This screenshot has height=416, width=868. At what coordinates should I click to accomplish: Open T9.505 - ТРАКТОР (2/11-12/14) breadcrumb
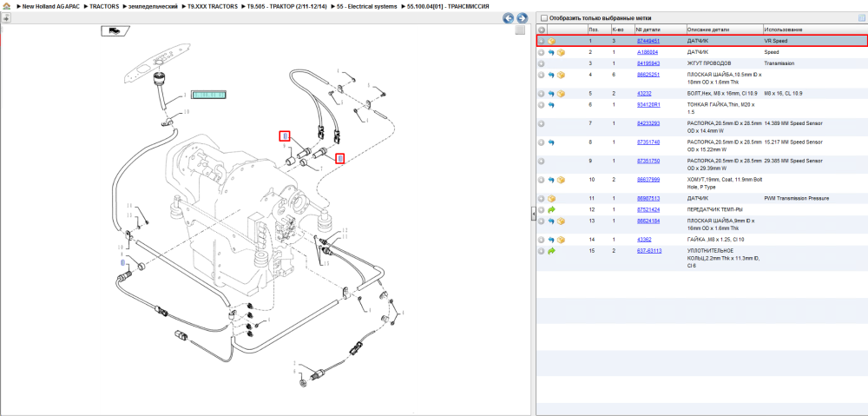287,6
